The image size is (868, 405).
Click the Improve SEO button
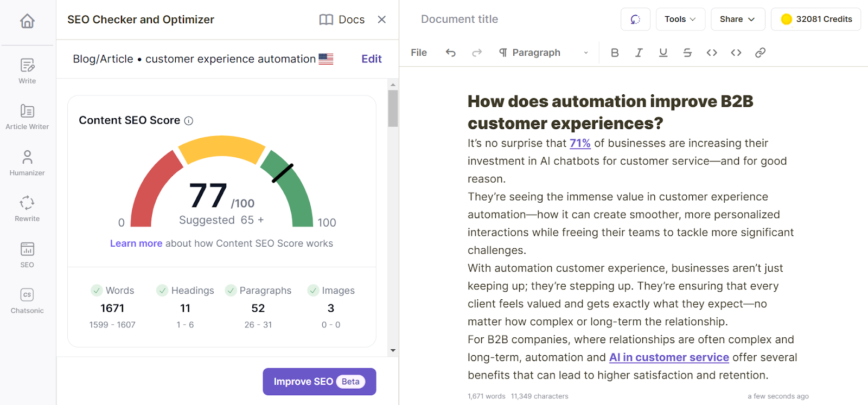tap(319, 382)
